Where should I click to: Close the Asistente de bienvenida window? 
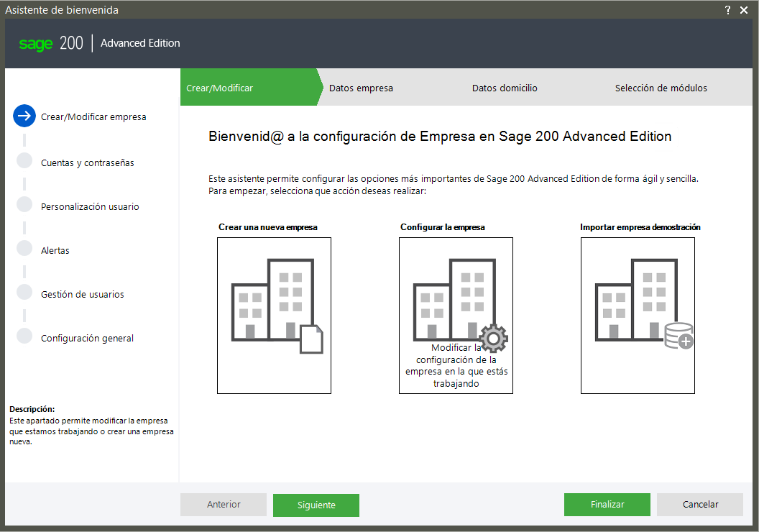pos(744,10)
